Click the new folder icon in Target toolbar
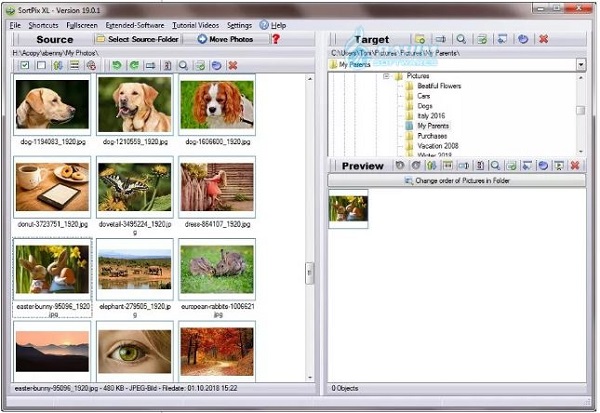The image size is (600, 413). [x=421, y=40]
